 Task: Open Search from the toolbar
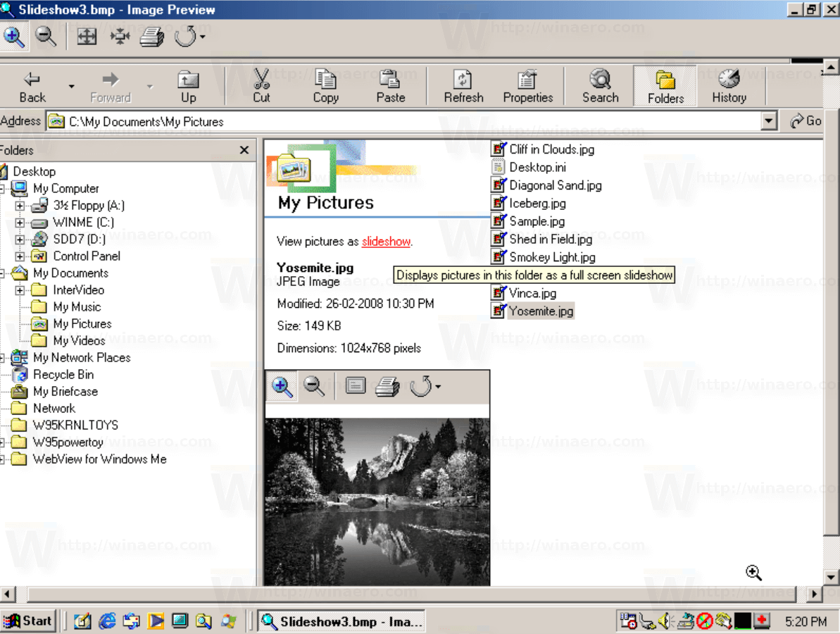(x=599, y=85)
